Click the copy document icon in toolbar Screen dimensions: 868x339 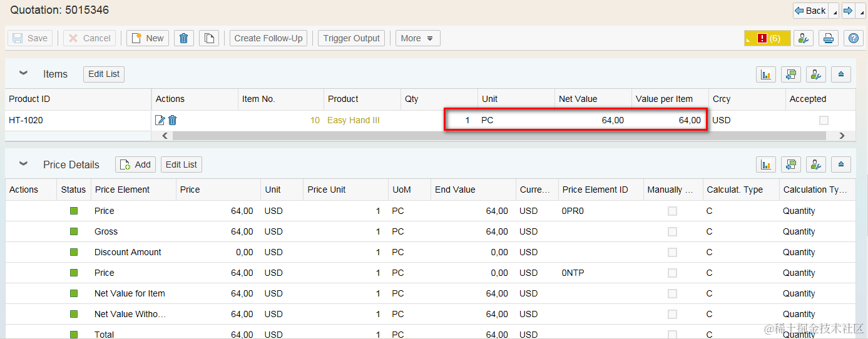click(209, 38)
